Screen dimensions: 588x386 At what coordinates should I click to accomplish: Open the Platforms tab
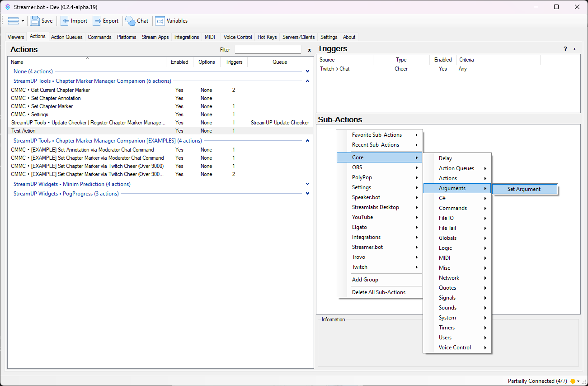click(x=127, y=37)
